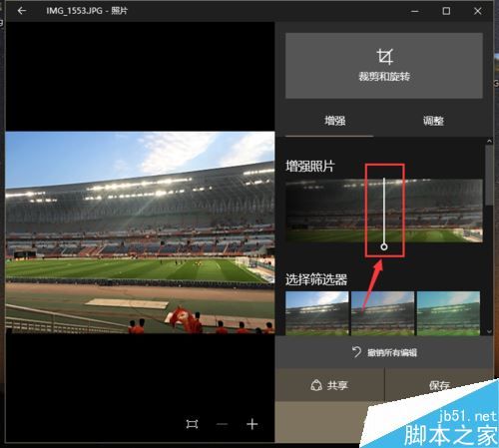
Task: Switch to the 调整 tab
Action: point(433,121)
